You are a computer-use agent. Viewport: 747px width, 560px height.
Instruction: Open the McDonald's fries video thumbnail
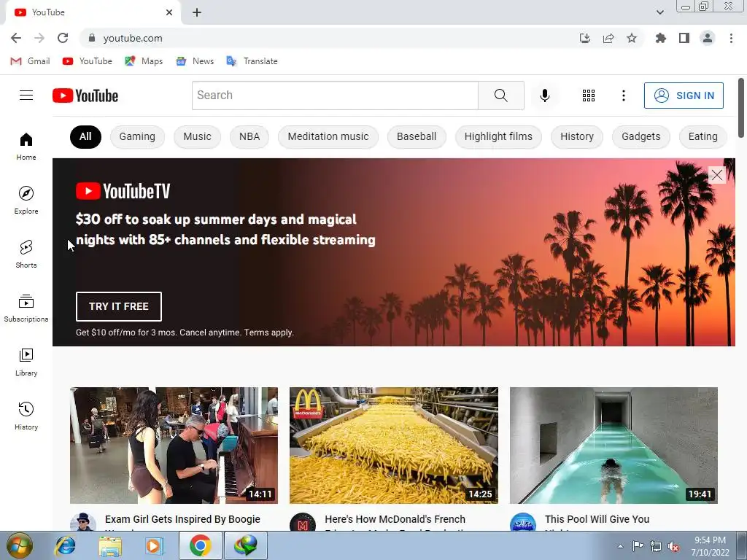(393, 446)
